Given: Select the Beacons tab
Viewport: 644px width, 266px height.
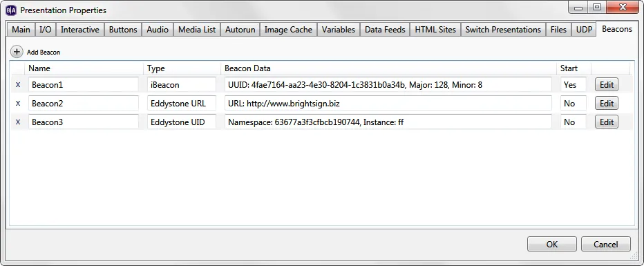Looking at the screenshot, I should click(x=617, y=29).
